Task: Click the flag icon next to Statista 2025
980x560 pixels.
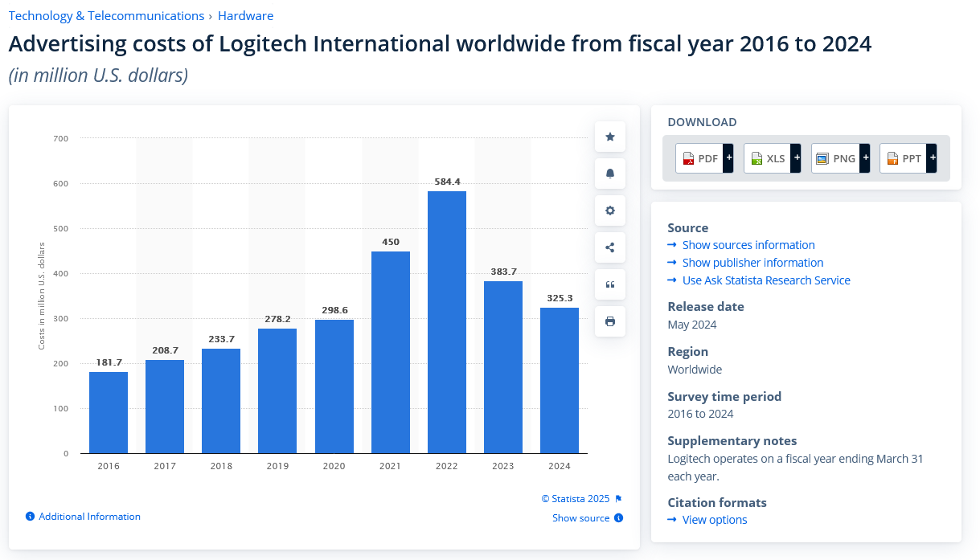Action: (x=618, y=499)
